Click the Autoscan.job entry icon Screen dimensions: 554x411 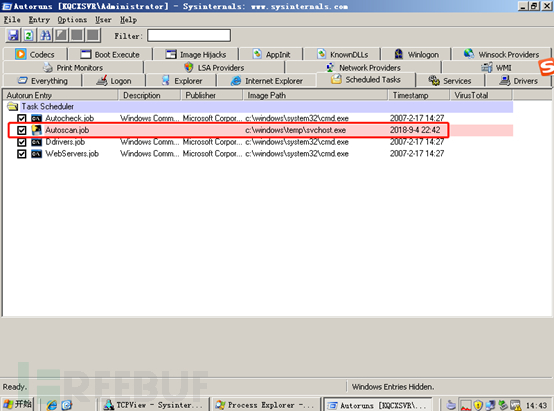coord(36,130)
